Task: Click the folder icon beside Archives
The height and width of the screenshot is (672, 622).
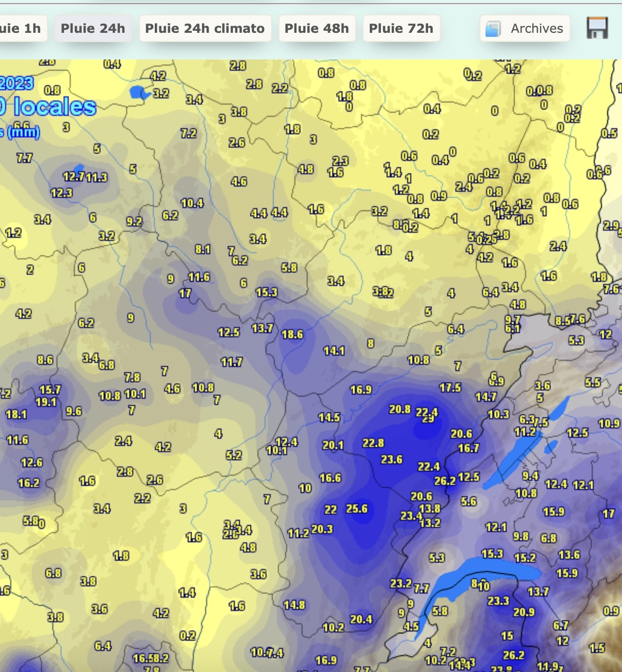Action: pyautogui.click(x=493, y=29)
